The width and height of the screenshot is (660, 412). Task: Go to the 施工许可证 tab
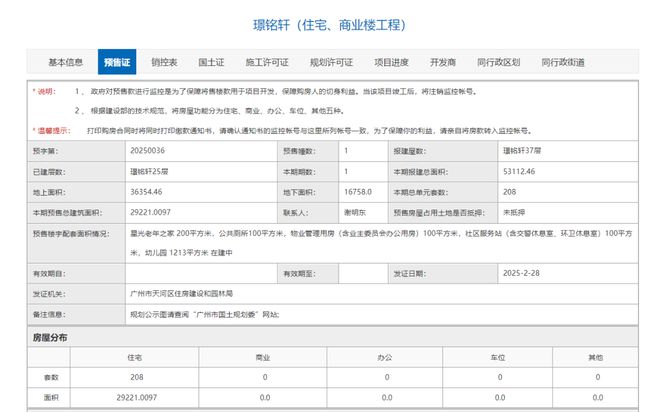[x=267, y=62]
